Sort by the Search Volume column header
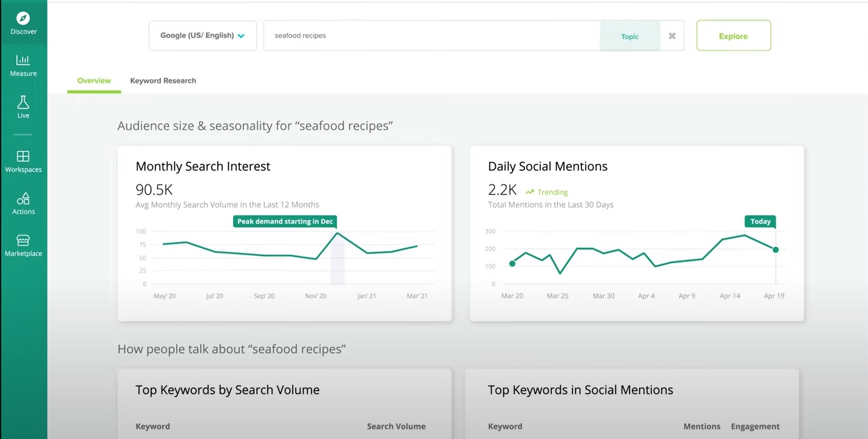868x439 pixels. pos(396,426)
